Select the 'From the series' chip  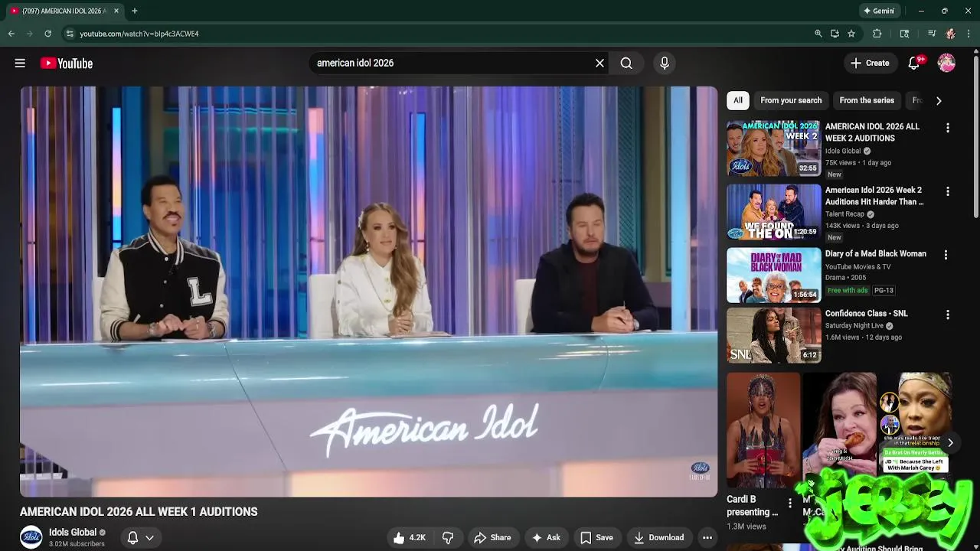click(867, 100)
